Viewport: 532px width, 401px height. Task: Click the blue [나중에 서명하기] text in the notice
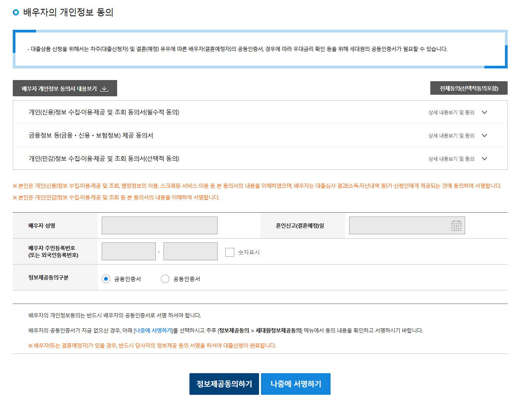153,331
